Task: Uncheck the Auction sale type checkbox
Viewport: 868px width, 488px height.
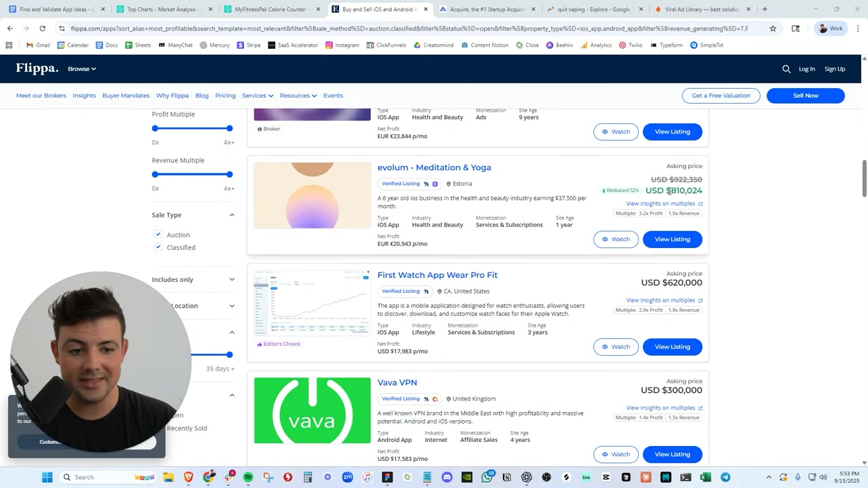Action: point(158,235)
